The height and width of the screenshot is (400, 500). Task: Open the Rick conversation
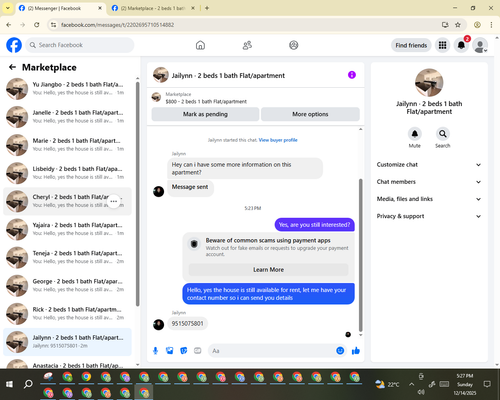click(68, 314)
